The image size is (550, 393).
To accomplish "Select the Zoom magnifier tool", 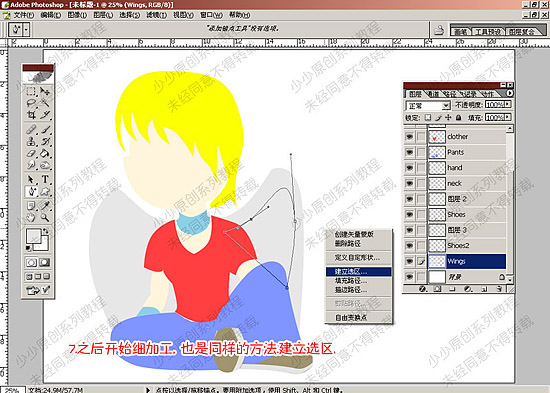I will point(45,218).
